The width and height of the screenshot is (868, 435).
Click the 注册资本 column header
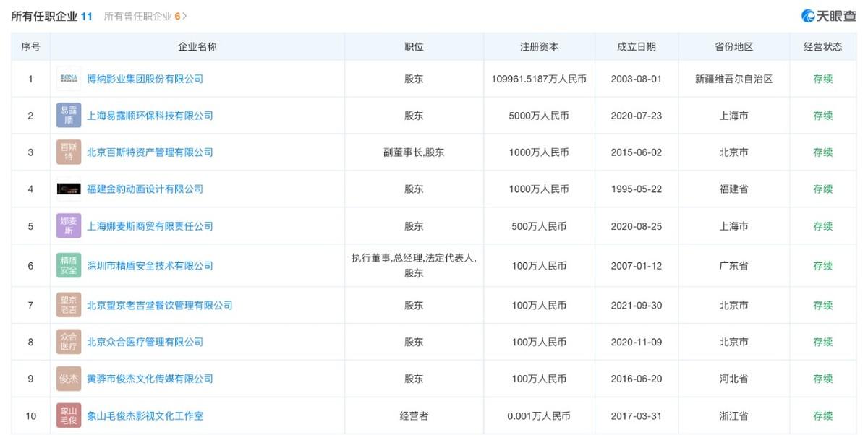[x=539, y=46]
